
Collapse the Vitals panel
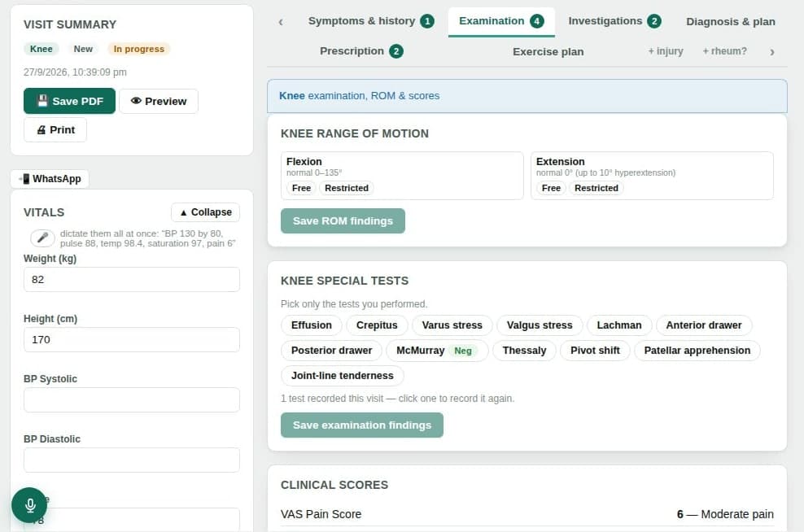(205, 212)
